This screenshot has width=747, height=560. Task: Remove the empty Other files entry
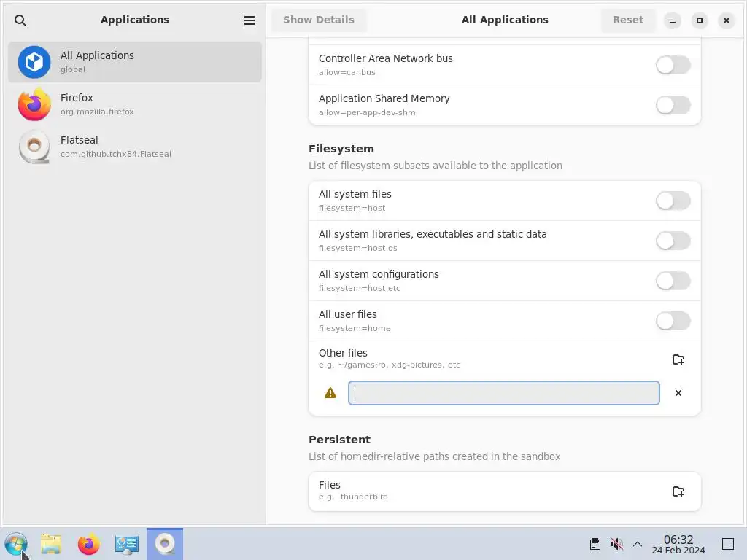tap(678, 393)
